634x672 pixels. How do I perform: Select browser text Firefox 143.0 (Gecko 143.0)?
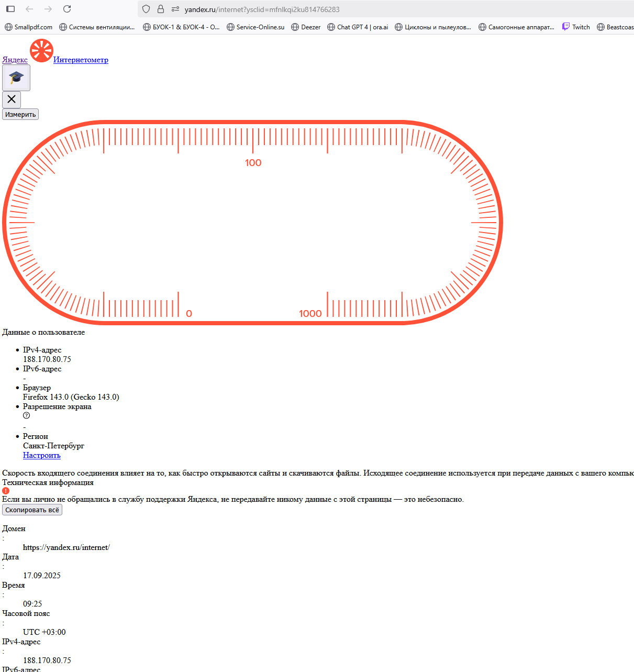(71, 397)
